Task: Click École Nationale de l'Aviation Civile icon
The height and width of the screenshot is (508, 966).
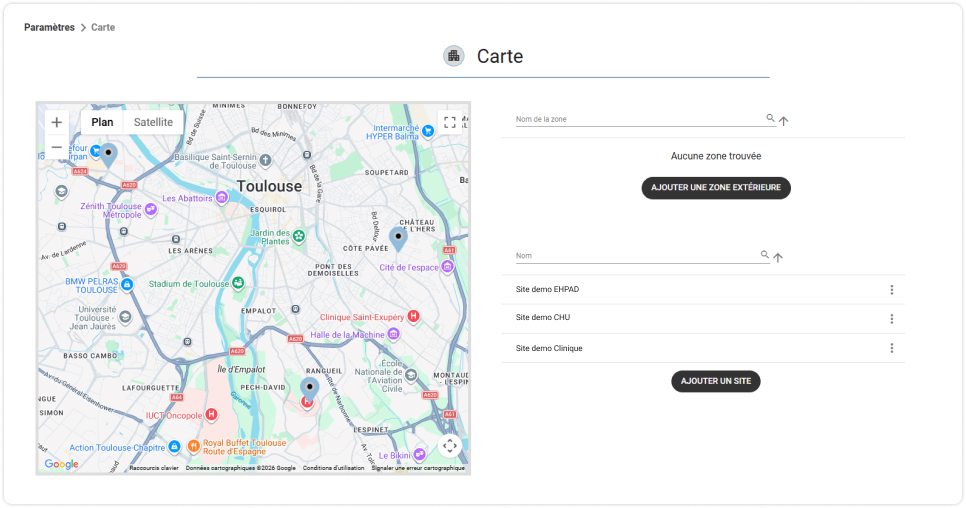Action: (411, 375)
